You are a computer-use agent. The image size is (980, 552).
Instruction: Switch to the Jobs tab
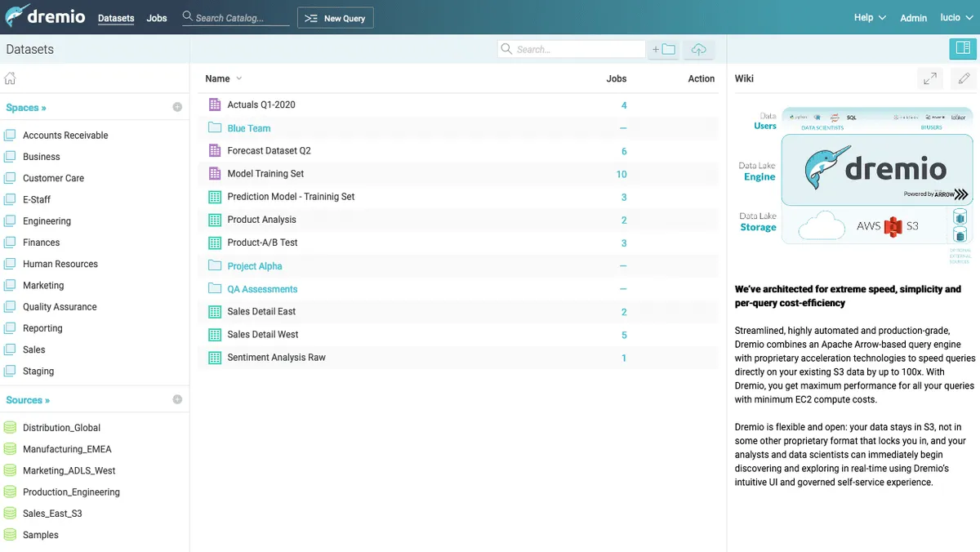157,18
